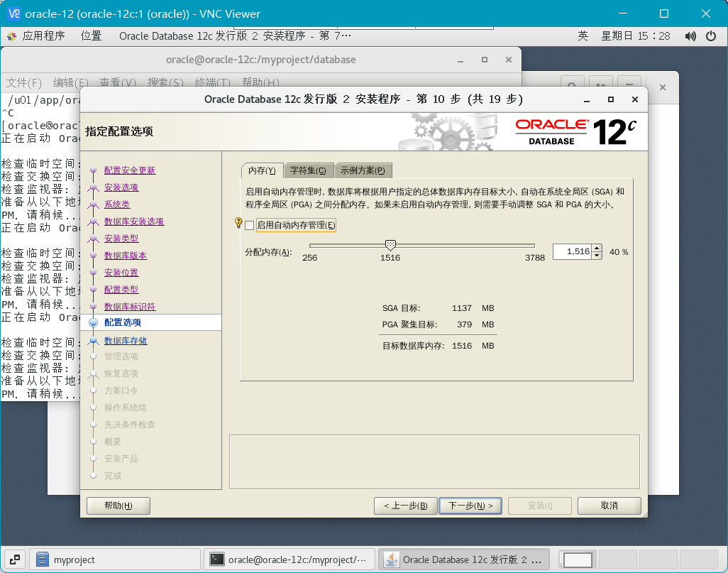Open the 数据库版本 step link

(x=126, y=256)
